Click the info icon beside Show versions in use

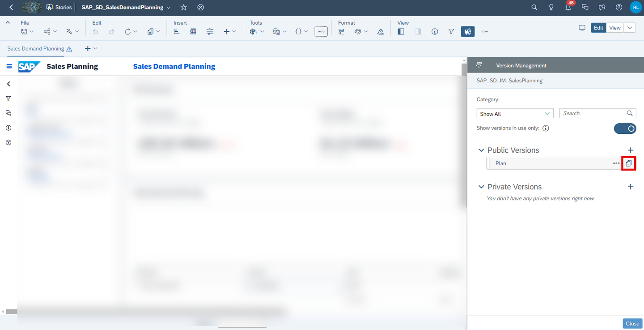click(x=546, y=128)
